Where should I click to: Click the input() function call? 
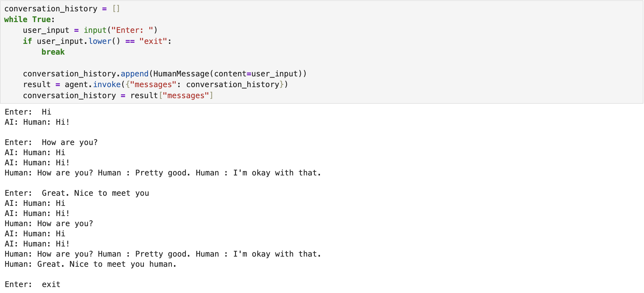click(x=95, y=30)
